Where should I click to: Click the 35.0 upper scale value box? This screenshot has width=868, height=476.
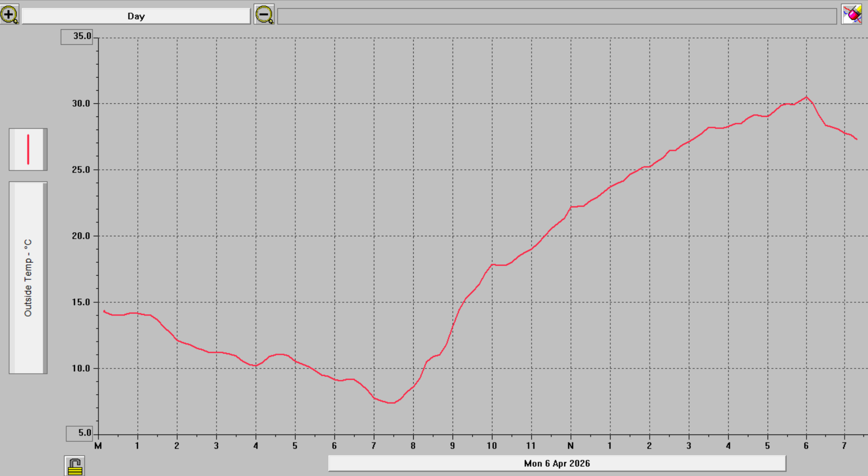tap(77, 36)
